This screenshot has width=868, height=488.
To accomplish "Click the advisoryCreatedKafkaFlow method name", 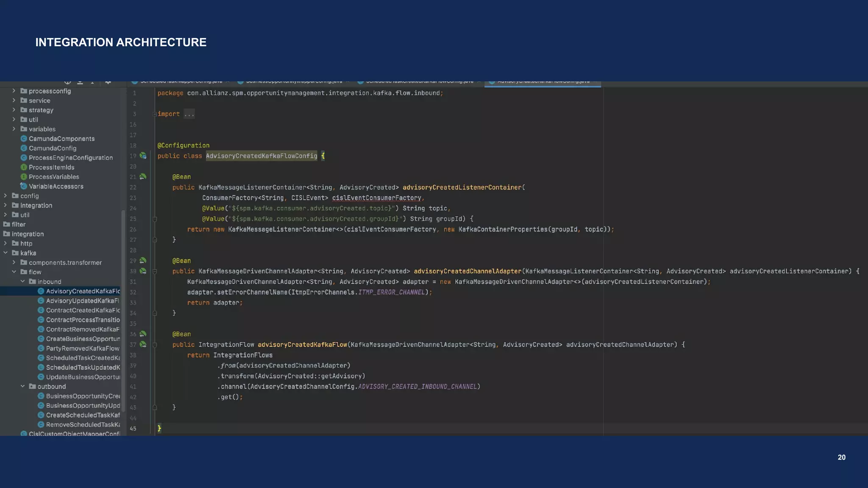I will [x=302, y=345].
